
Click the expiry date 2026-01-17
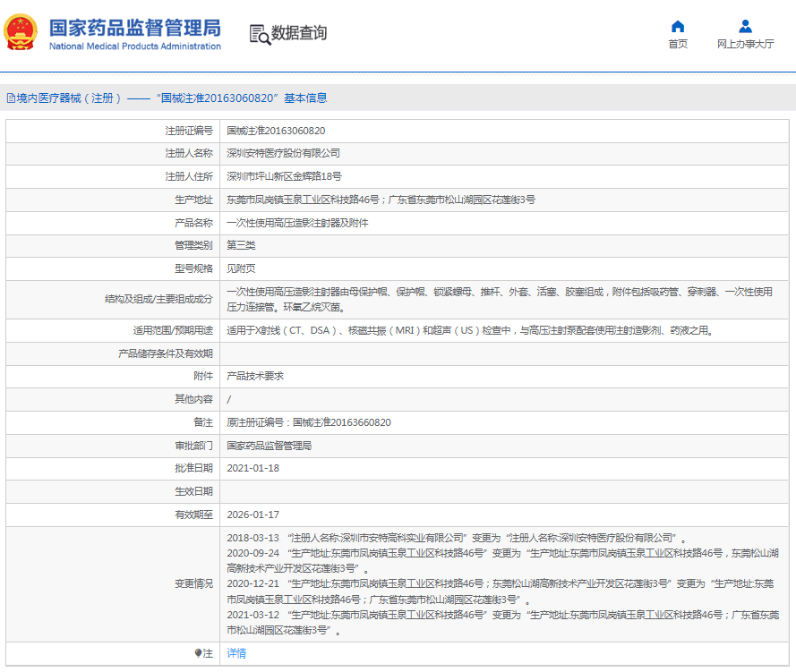pos(253,515)
